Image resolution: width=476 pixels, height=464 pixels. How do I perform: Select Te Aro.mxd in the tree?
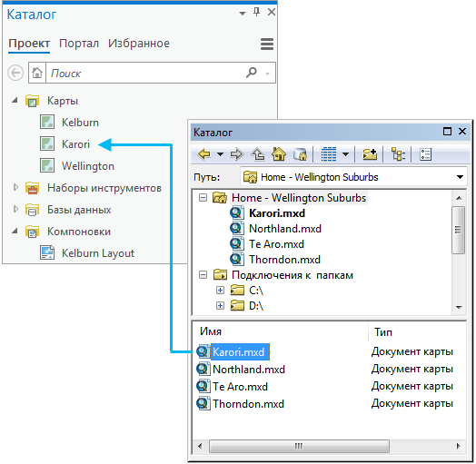[276, 244]
